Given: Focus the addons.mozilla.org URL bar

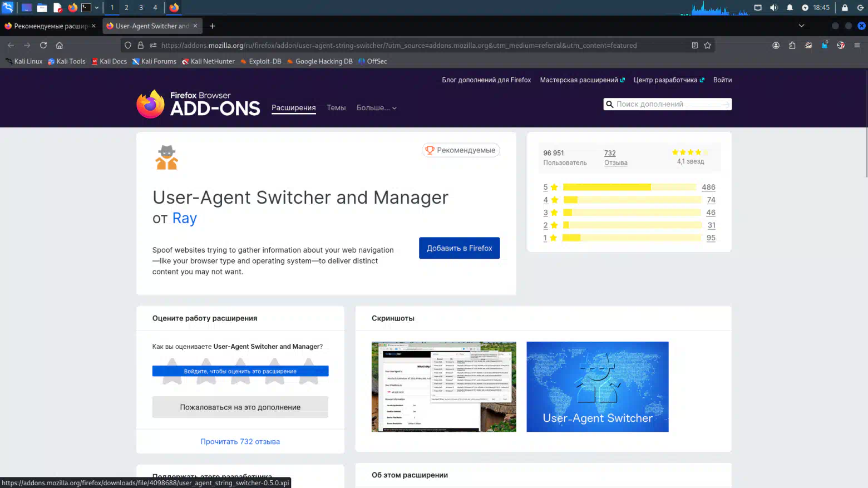Looking at the screenshot, I should [398, 46].
